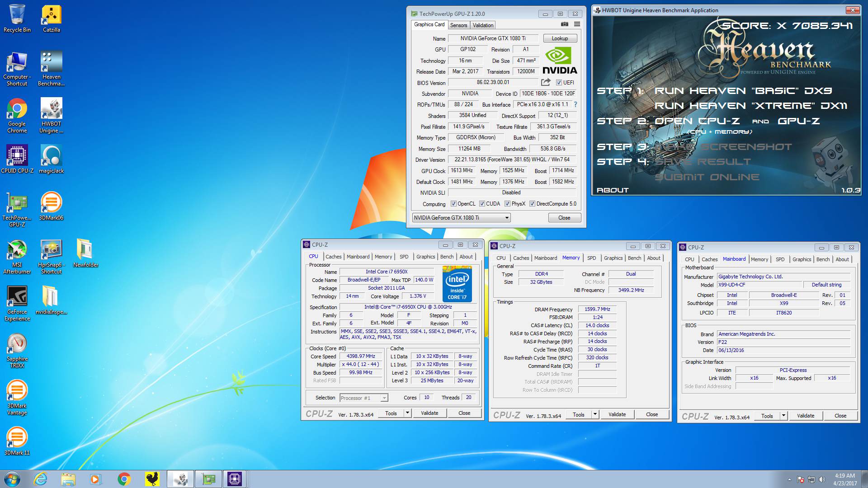Image resolution: width=868 pixels, height=488 pixels.
Task: Click bus interface question mark in GPU-Z
Action: pos(576,104)
